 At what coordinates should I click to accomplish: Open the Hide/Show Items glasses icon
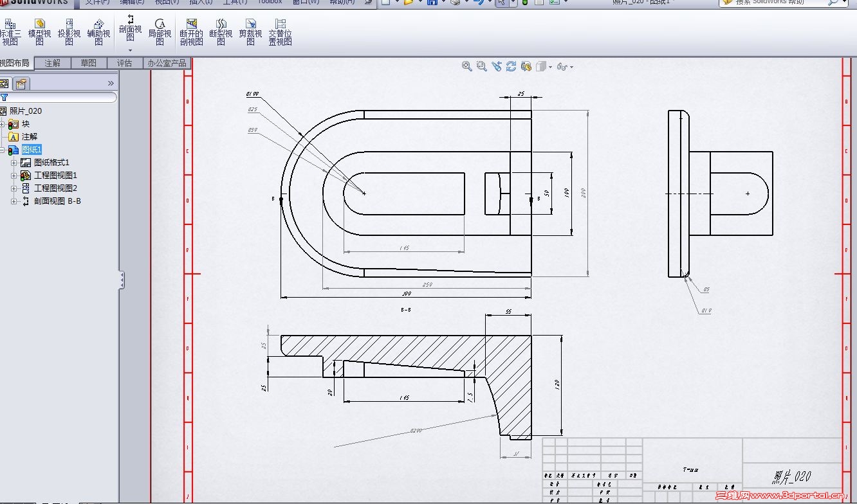coord(562,66)
